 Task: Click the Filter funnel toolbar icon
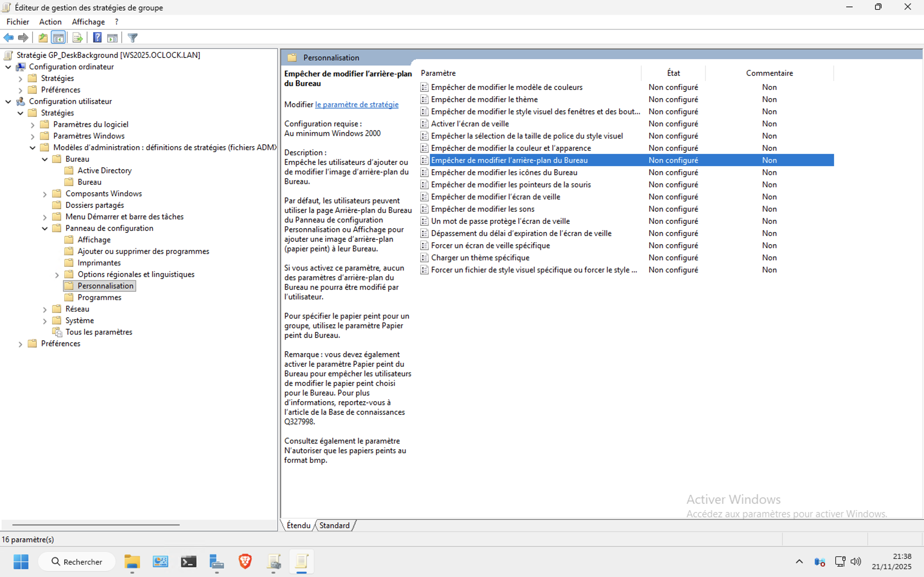tap(133, 38)
